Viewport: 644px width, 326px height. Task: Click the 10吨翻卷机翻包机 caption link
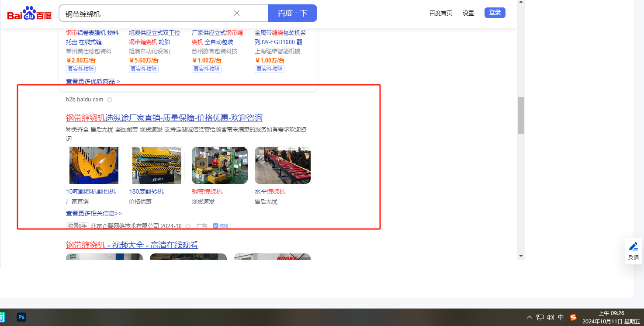[91, 191]
